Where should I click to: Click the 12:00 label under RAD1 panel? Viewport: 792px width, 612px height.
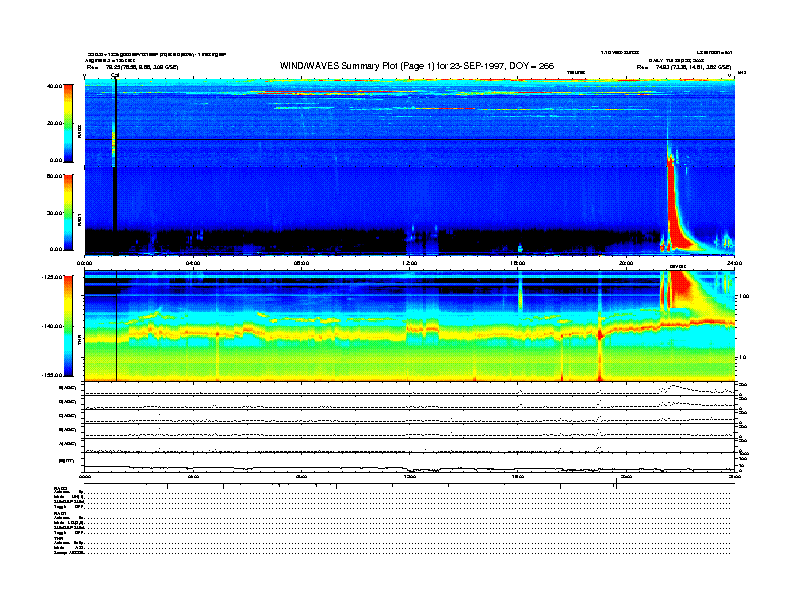[x=410, y=263]
